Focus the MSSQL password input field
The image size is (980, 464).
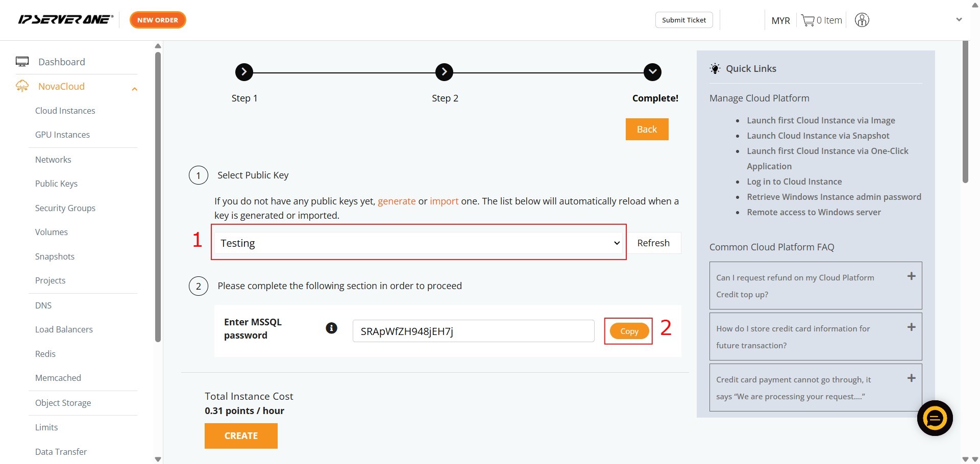pyautogui.click(x=473, y=331)
